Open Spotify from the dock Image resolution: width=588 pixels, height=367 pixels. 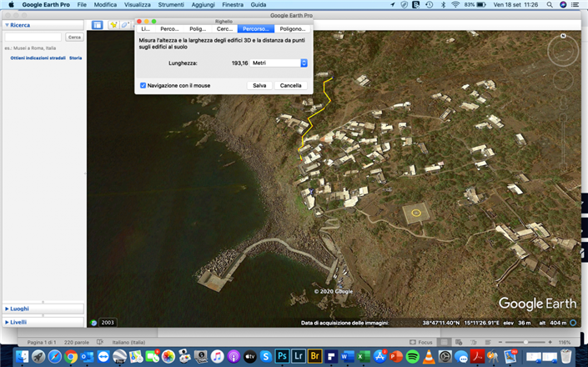tap(413, 356)
